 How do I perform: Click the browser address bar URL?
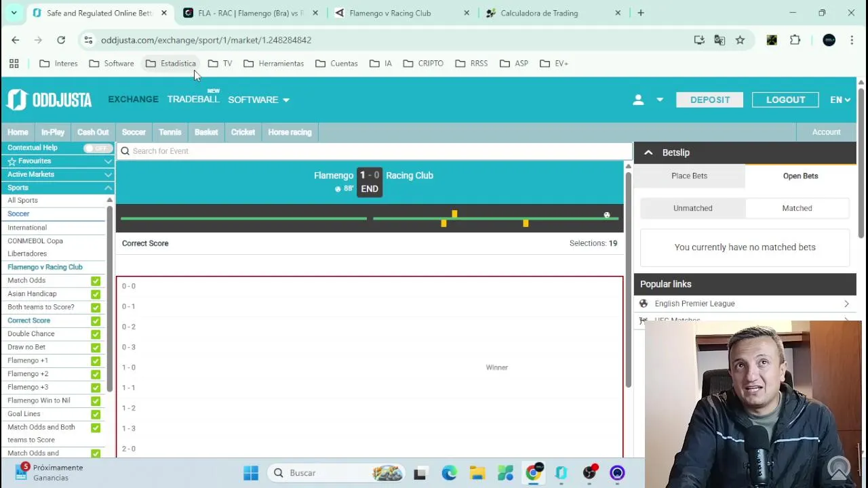tap(206, 40)
